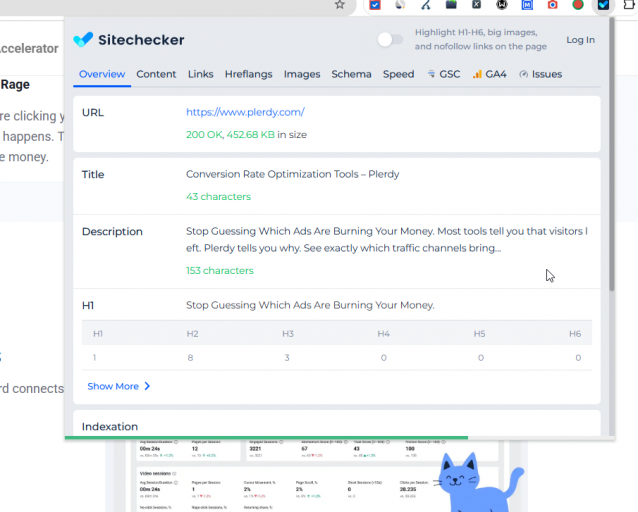Click the red camera screenshot extension icon
Screen dimensions: 638x512
pos(553,4)
